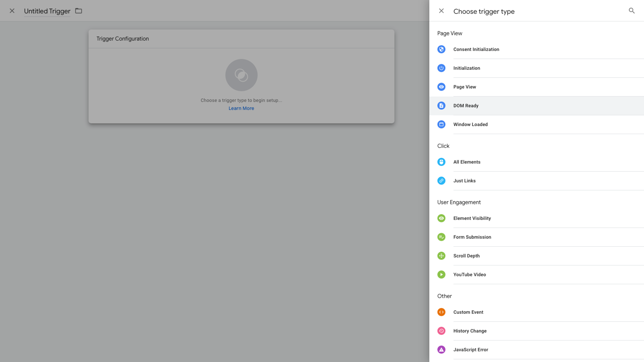Select the JavaScript Error trigger
644x362 pixels.
click(470, 350)
